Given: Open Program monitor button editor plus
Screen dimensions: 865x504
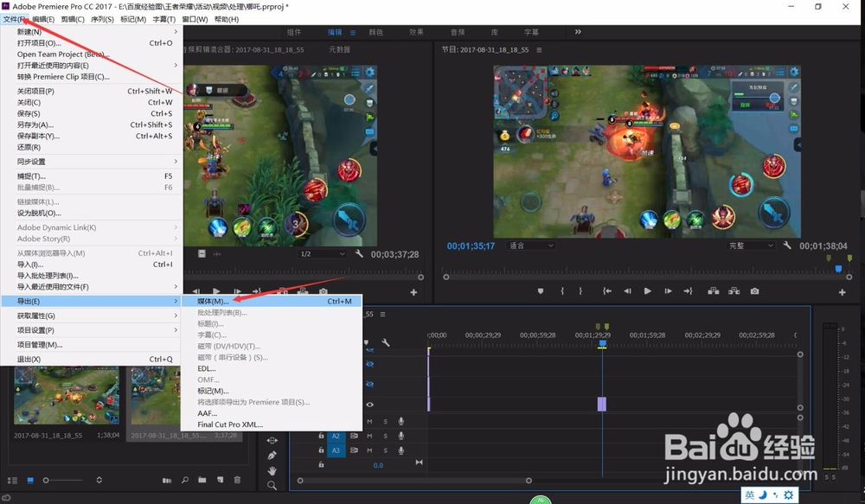Looking at the screenshot, I should click(x=842, y=292).
